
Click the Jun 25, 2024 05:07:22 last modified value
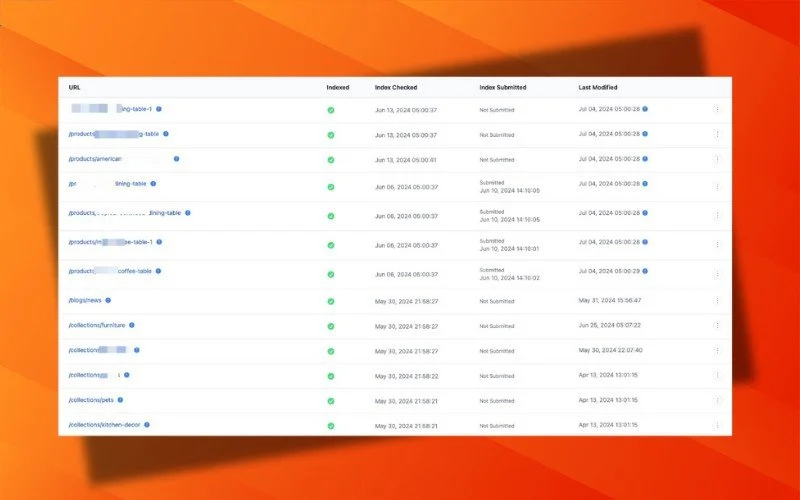(610, 326)
